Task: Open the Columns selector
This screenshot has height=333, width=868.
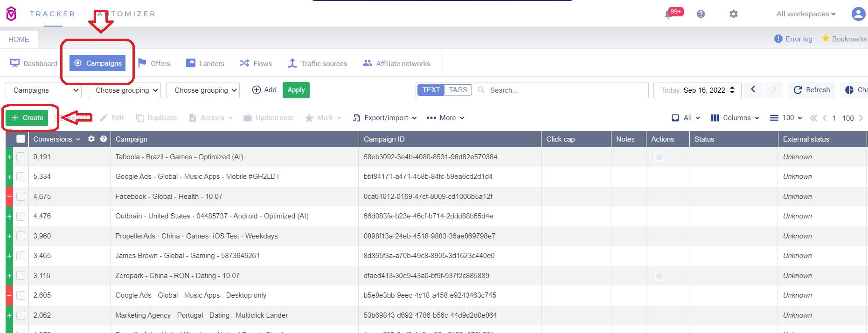Action: tap(735, 118)
